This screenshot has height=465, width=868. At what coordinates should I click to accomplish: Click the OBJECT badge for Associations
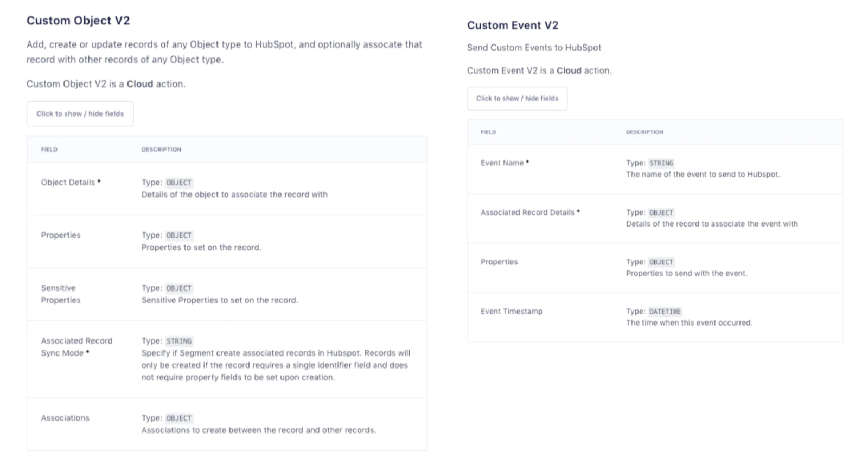tap(178, 418)
